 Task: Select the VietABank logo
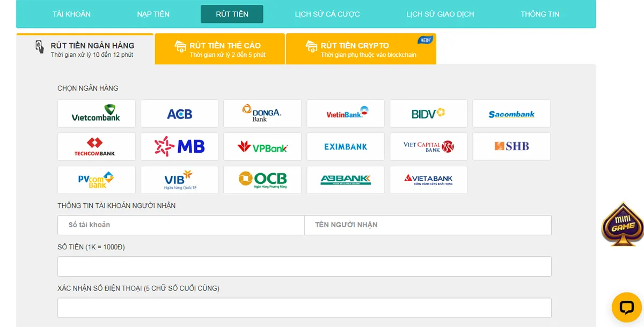coord(429,180)
